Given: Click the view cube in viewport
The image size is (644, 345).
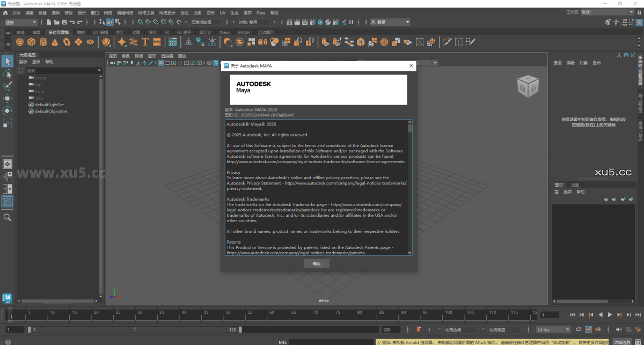Looking at the screenshot, I should click(x=526, y=86).
